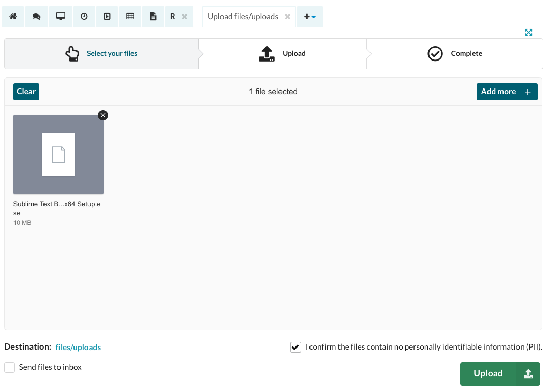The image size is (547, 392).
Task: Open the table grid tab
Action: 130,17
